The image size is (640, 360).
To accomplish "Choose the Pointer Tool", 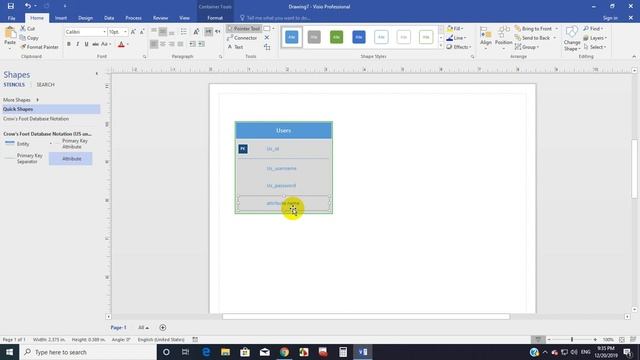I will [244, 29].
